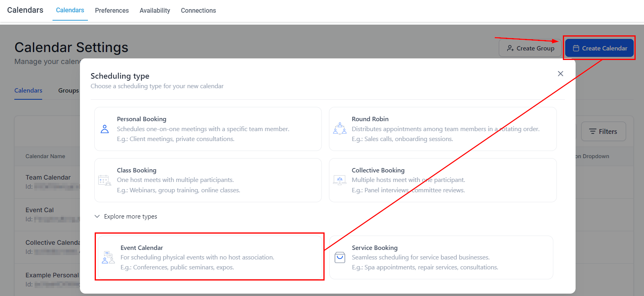The image size is (644, 296).
Task: Click the Create Group button
Action: pyautogui.click(x=530, y=48)
